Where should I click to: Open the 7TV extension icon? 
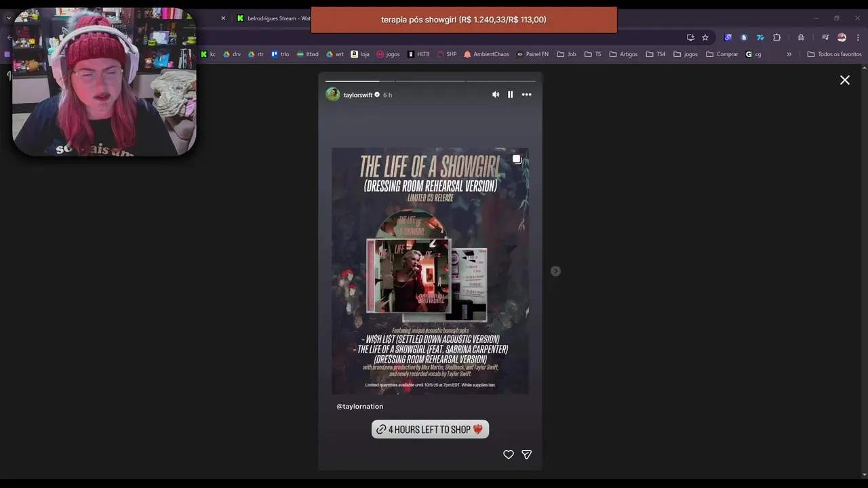760,37
